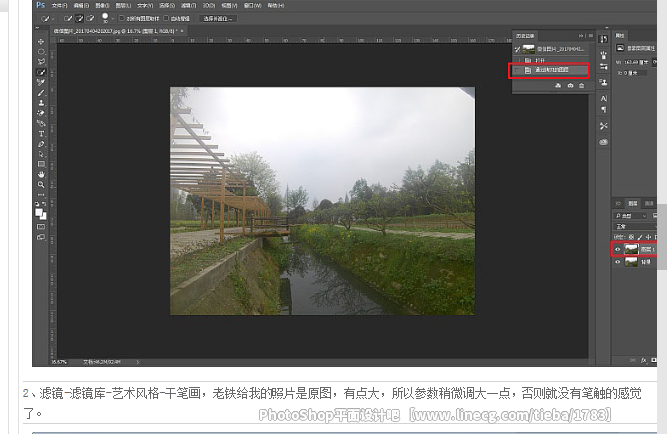Select the Elliptical Marquee tool

point(41,51)
